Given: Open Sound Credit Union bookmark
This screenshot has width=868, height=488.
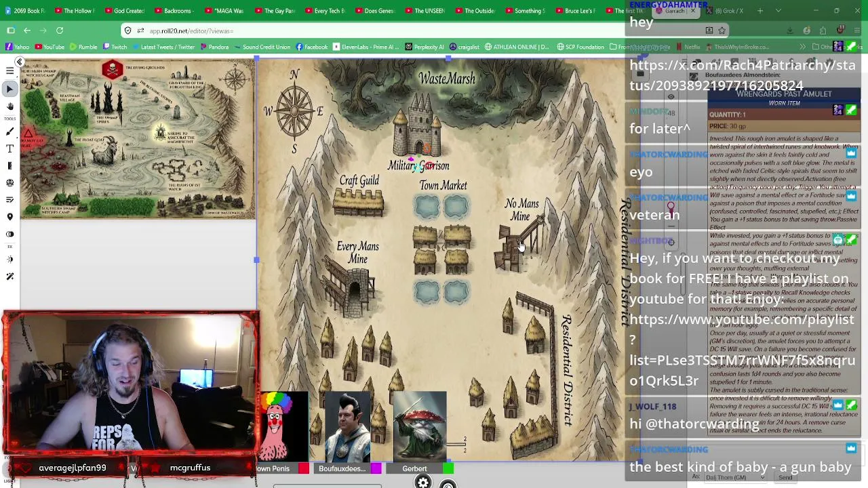Looking at the screenshot, I should click(262, 47).
